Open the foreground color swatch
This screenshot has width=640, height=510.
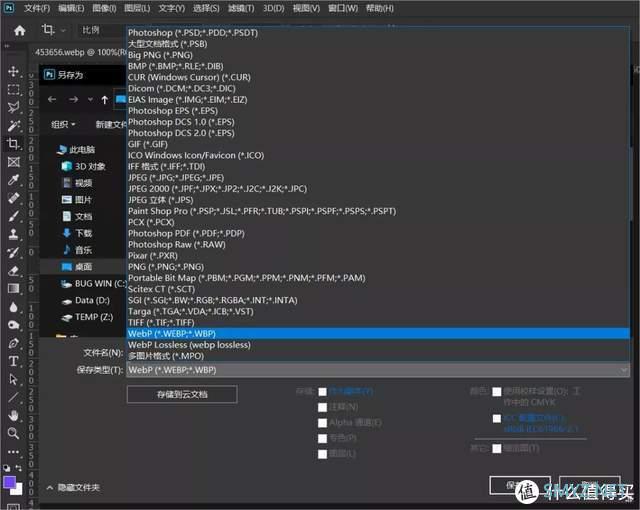(x=9, y=482)
